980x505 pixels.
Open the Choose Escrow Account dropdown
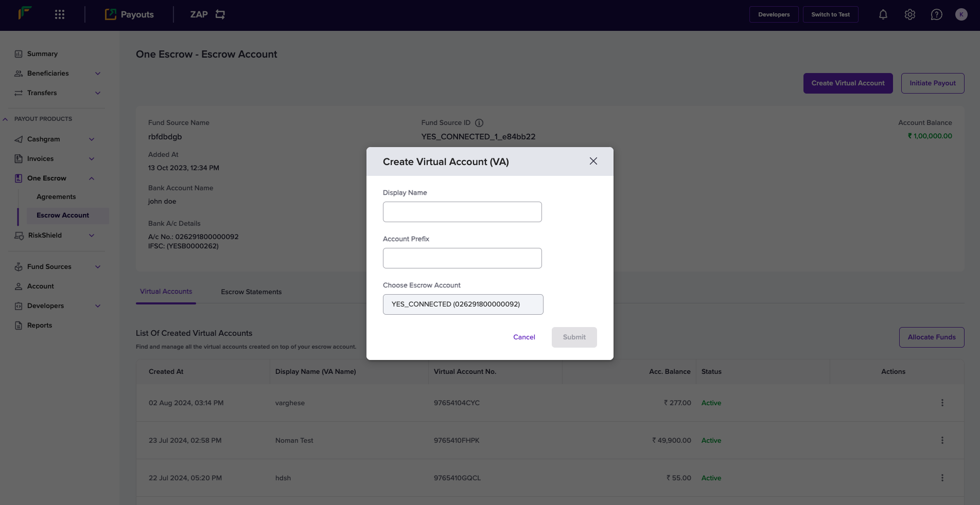[463, 304]
